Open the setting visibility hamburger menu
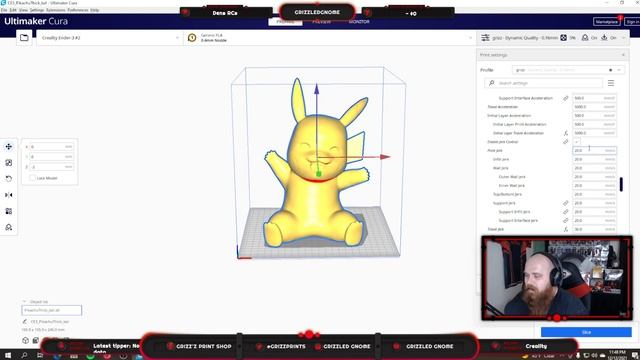Image resolution: width=640 pixels, height=360 pixels. [x=611, y=83]
